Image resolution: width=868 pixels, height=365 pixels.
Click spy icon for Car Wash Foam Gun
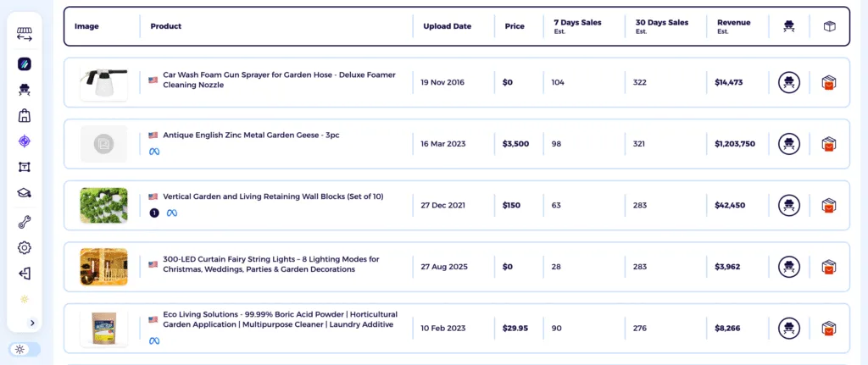(789, 82)
